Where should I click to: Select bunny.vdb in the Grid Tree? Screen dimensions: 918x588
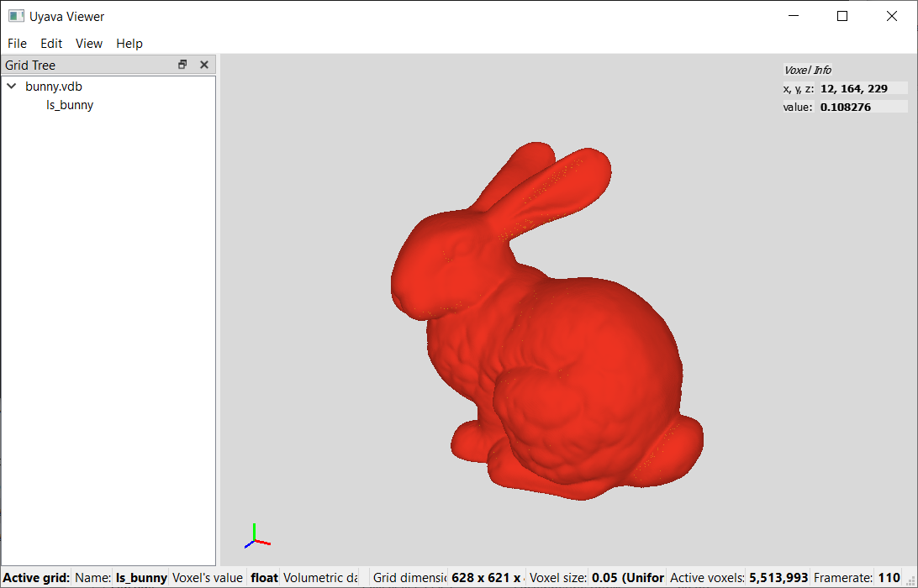click(54, 86)
